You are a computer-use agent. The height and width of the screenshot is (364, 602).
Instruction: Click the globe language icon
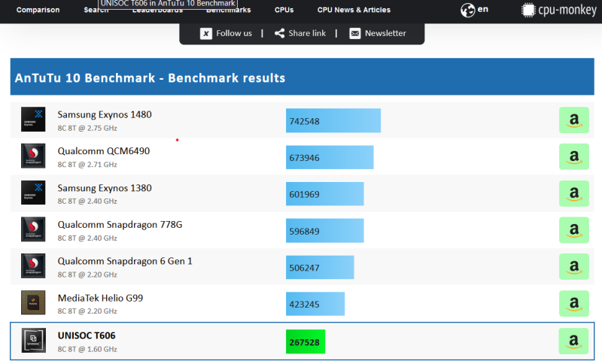tap(467, 10)
